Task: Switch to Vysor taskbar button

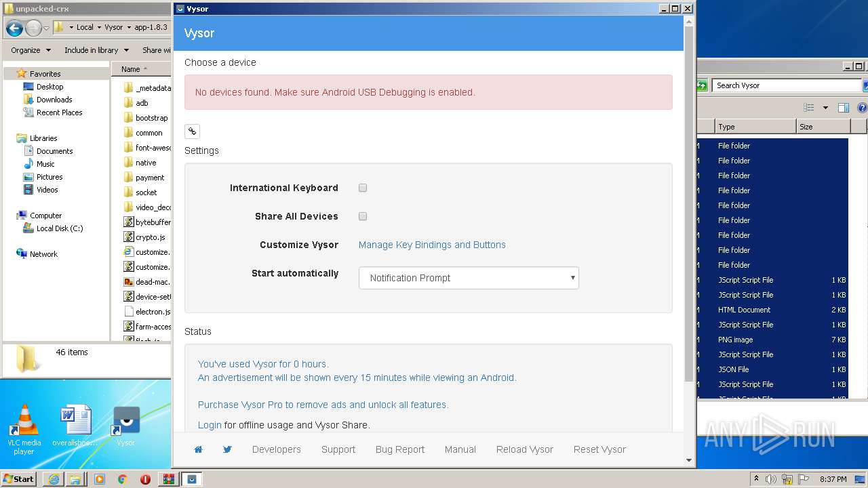Action: pyautogui.click(x=192, y=479)
